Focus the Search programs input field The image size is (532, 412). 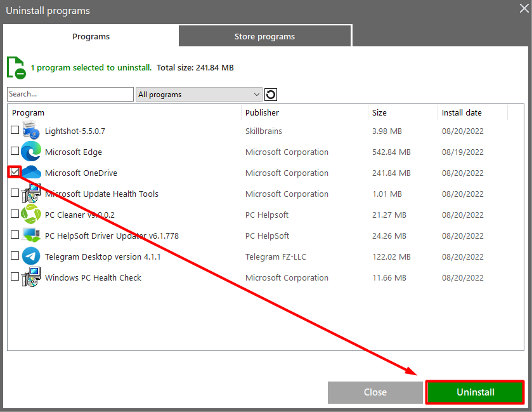pyautogui.click(x=70, y=94)
